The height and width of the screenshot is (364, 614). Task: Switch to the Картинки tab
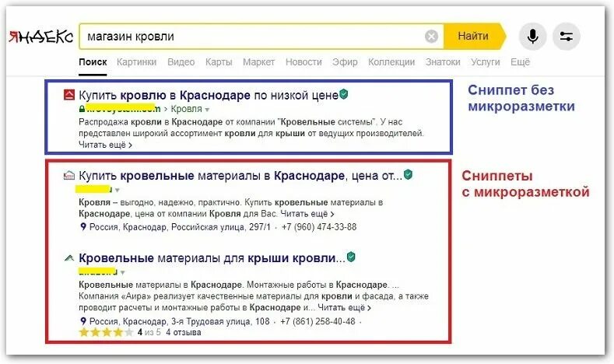point(136,62)
